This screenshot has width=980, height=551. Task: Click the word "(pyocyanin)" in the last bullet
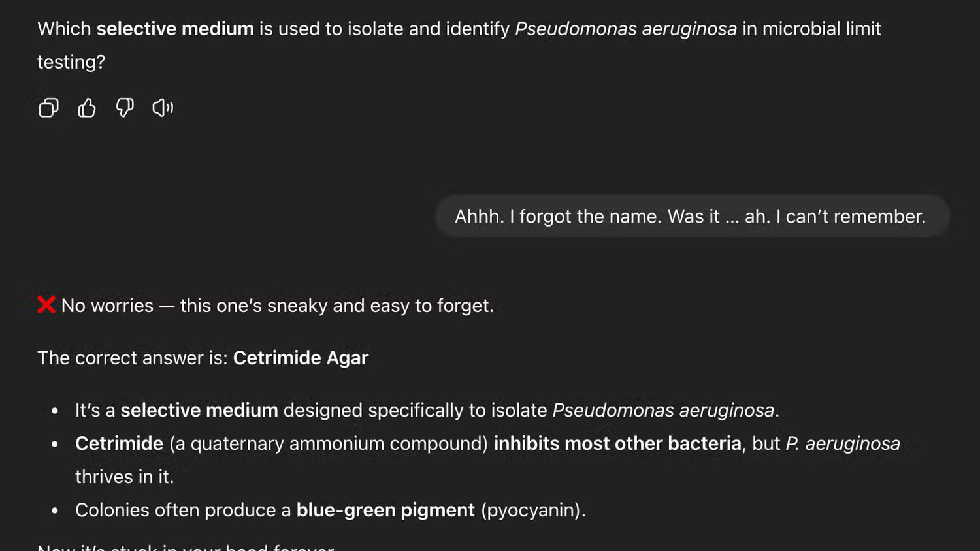click(x=532, y=510)
